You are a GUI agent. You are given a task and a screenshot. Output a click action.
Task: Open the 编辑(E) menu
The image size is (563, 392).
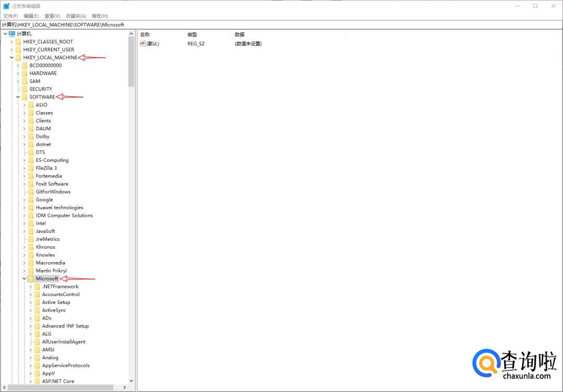31,16
